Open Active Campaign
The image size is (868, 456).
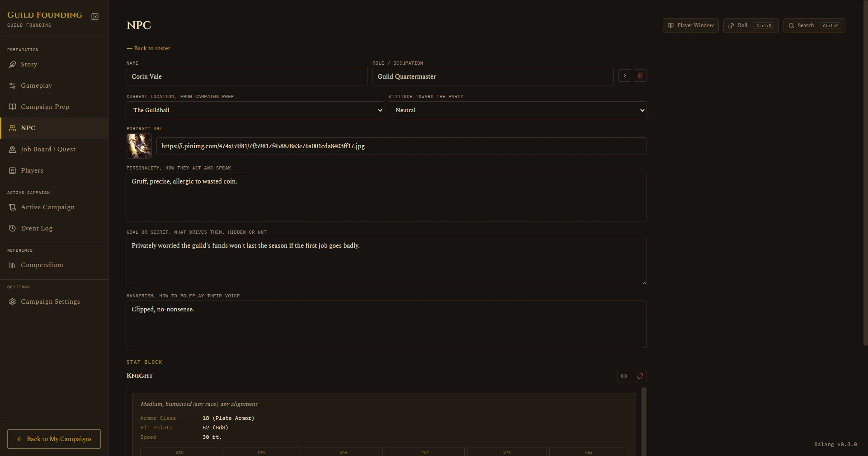tap(54, 207)
